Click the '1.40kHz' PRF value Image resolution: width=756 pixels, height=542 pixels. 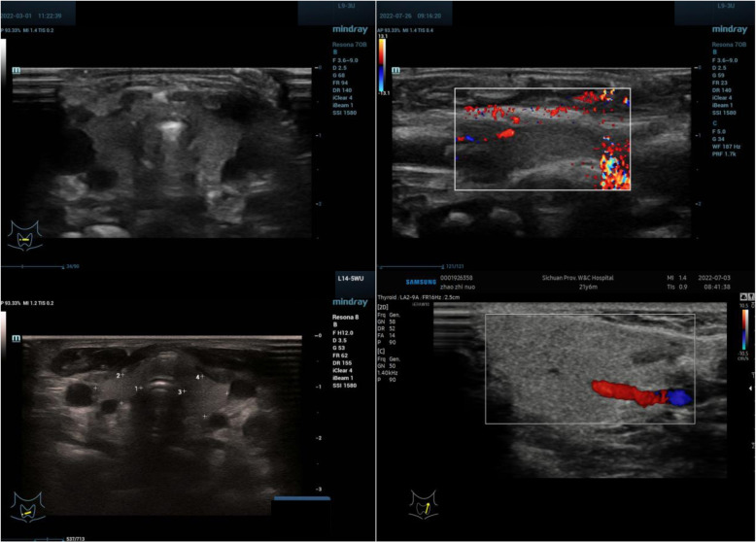[x=388, y=373]
